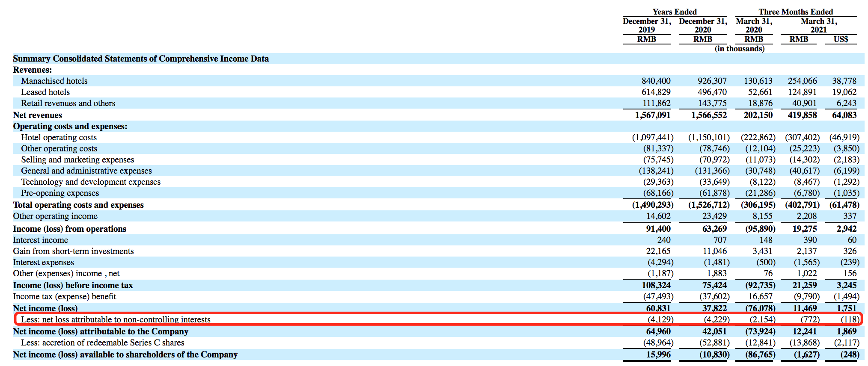
Task: Click total operating costs value (1,490,293)
Action: tap(653, 205)
